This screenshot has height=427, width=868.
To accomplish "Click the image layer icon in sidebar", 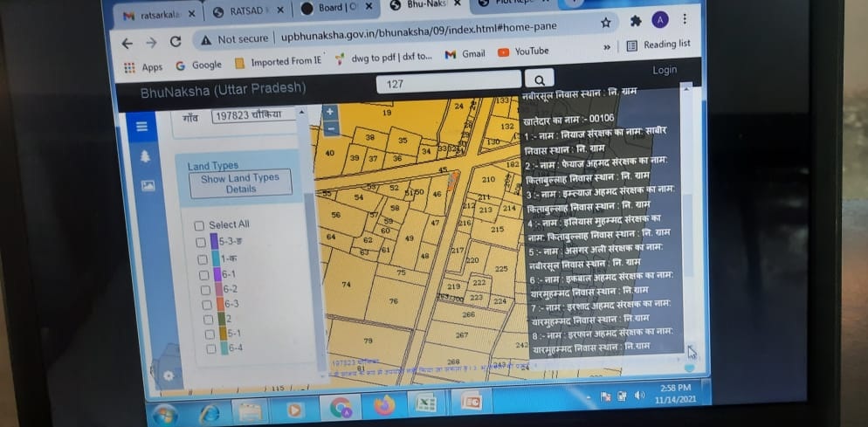I will point(148,185).
